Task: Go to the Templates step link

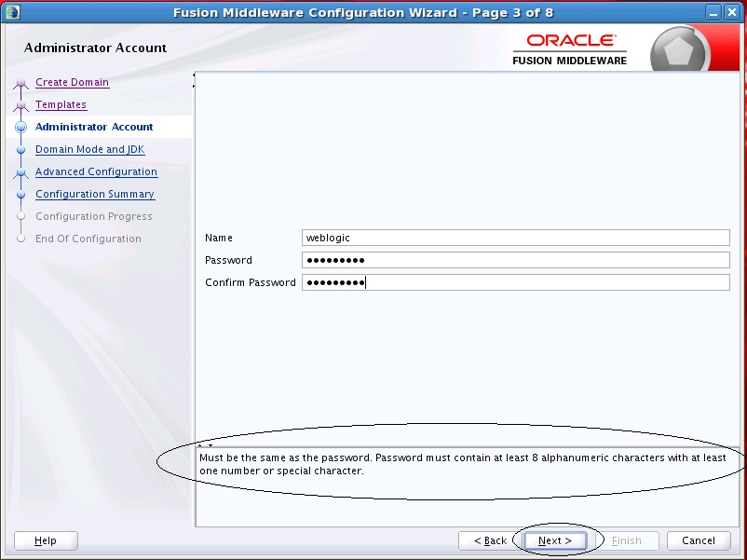Action: [61, 104]
